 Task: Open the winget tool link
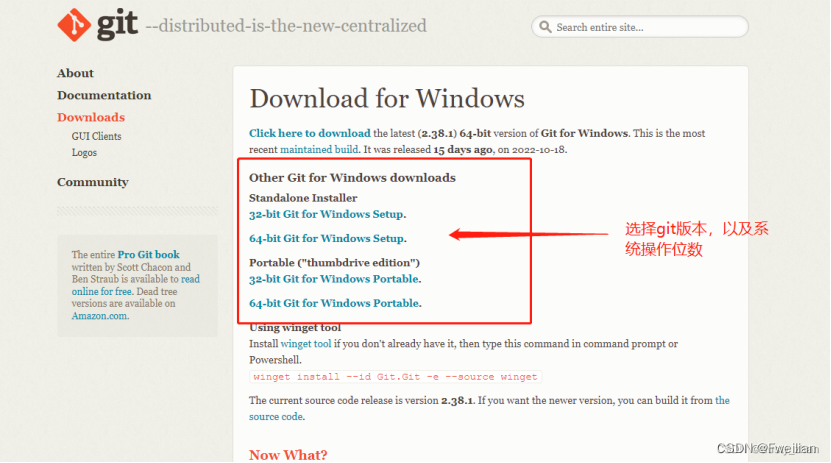coord(306,344)
